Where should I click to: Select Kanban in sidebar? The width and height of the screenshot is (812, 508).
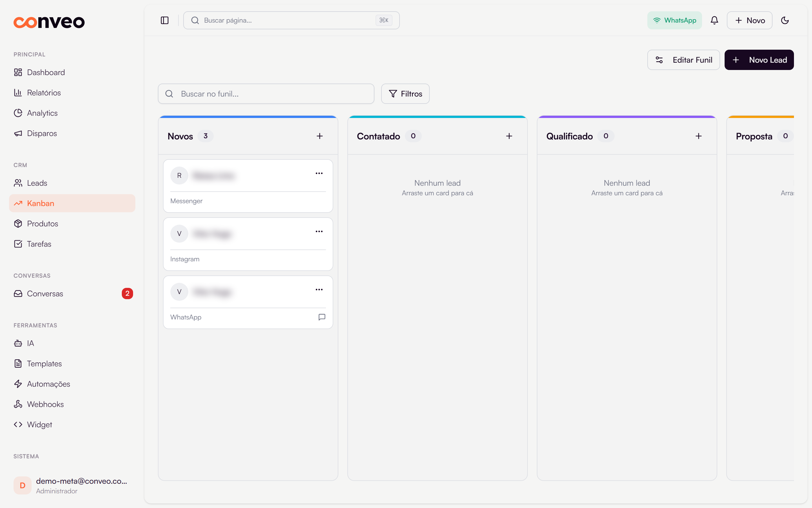[x=72, y=203]
